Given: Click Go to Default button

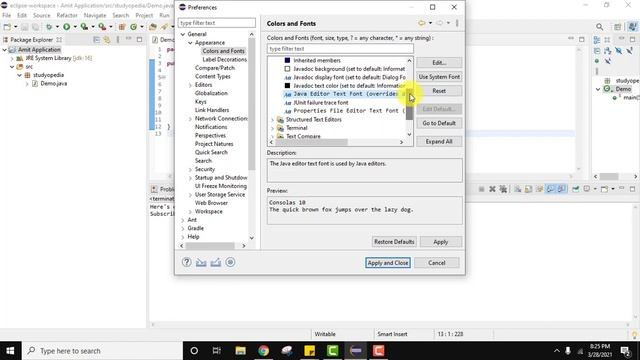Looking at the screenshot, I should (439, 123).
